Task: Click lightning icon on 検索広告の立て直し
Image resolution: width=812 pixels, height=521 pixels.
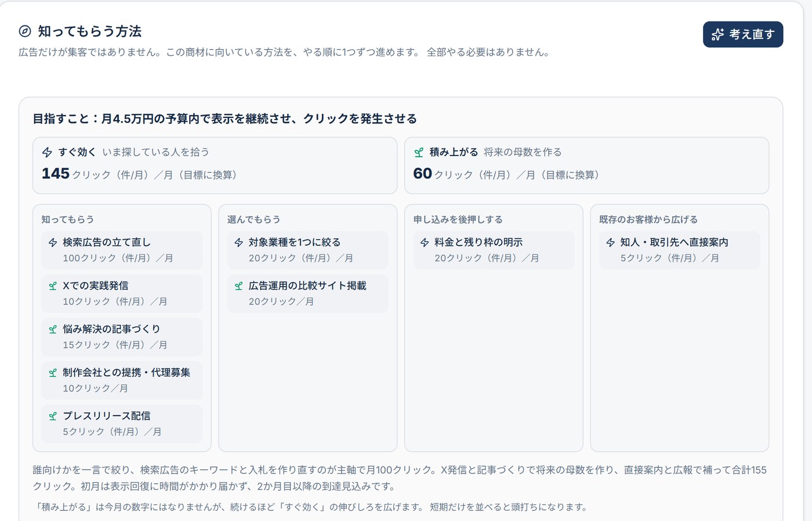Action: [53, 243]
